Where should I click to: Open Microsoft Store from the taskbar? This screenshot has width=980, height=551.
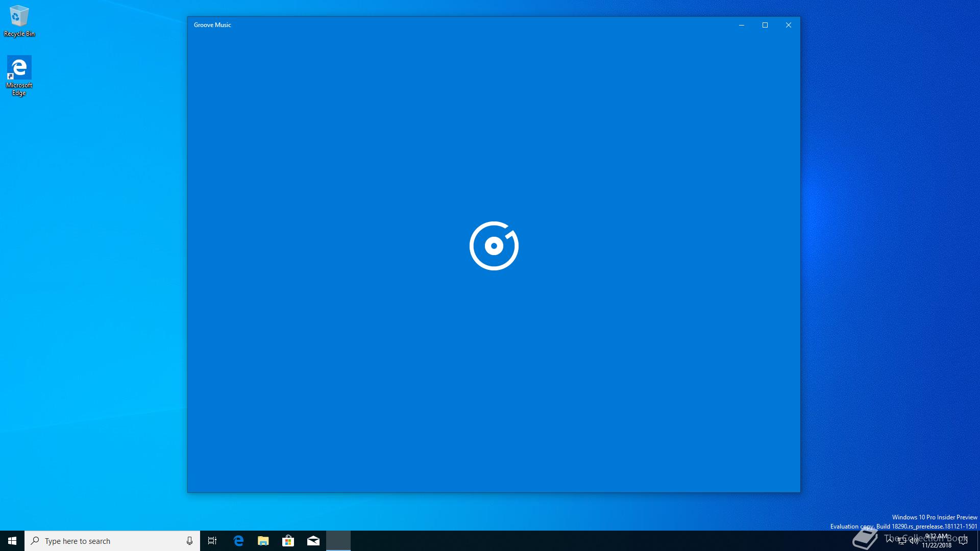tap(288, 541)
